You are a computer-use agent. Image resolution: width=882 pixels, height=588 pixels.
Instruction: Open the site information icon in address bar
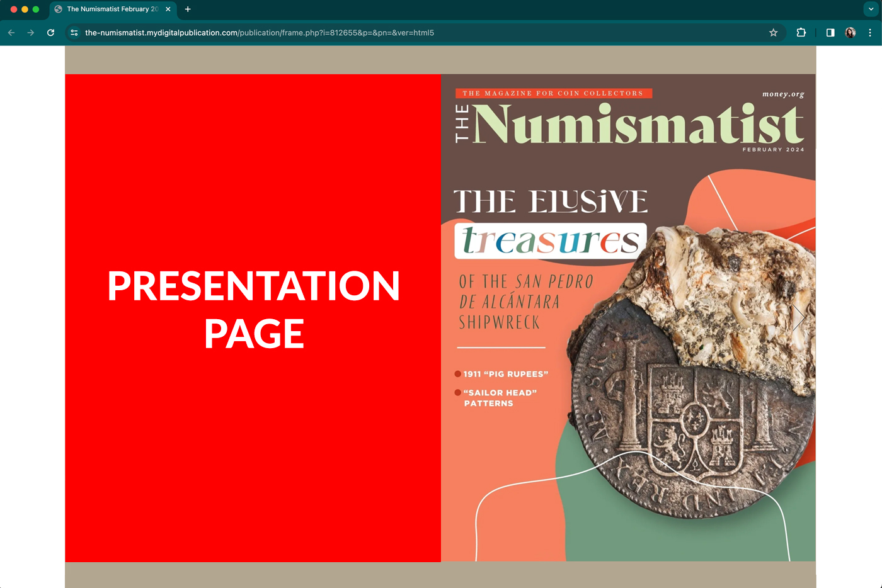(74, 33)
